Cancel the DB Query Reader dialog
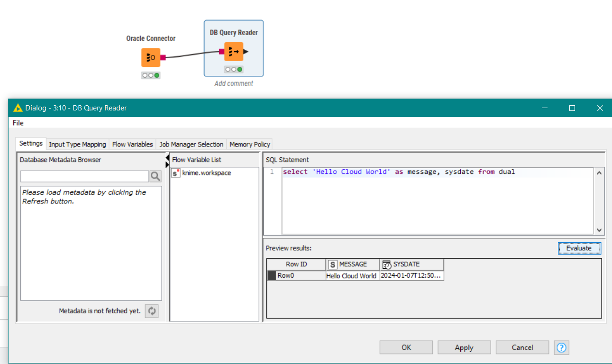This screenshot has height=364, width=612. [x=522, y=347]
